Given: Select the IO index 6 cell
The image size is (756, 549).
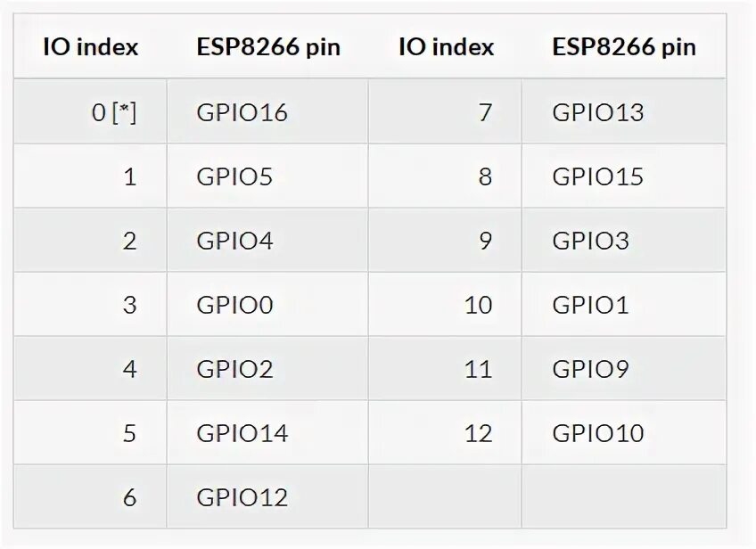Looking at the screenshot, I should coord(90,496).
